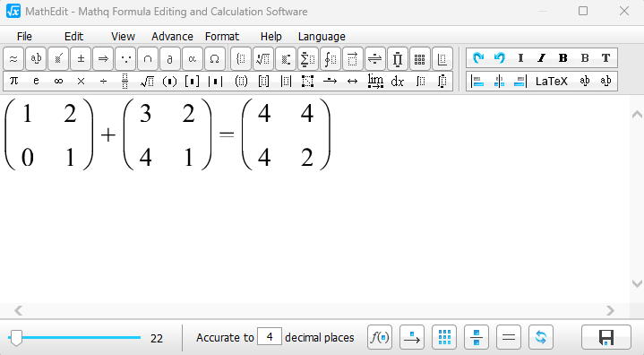Click the redo arrow icon
Screen dimensions: 644x355
point(477,58)
